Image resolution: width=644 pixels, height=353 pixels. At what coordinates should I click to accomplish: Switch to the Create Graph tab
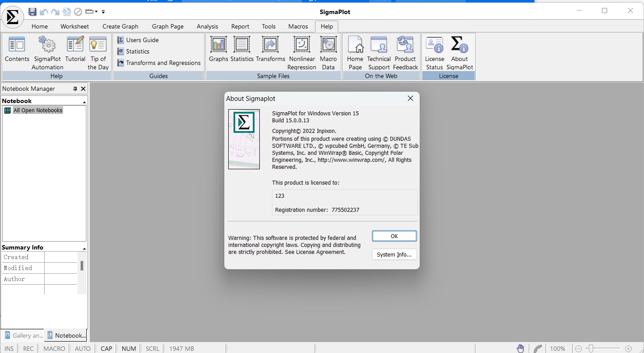tap(120, 26)
